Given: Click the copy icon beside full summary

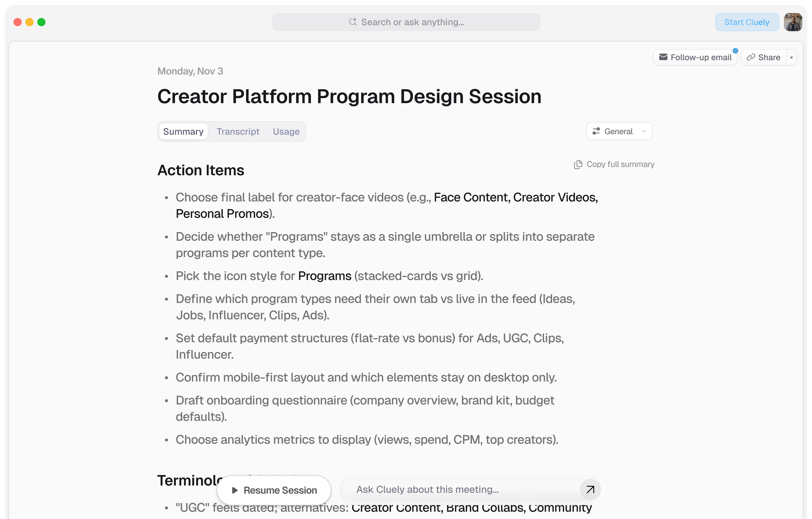Looking at the screenshot, I should coord(578,164).
